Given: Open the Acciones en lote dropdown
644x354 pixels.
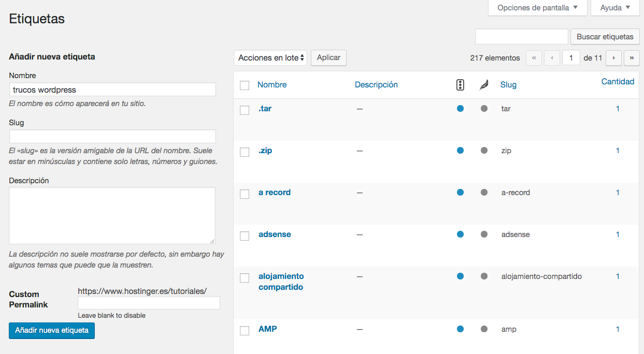Looking at the screenshot, I should click(270, 57).
